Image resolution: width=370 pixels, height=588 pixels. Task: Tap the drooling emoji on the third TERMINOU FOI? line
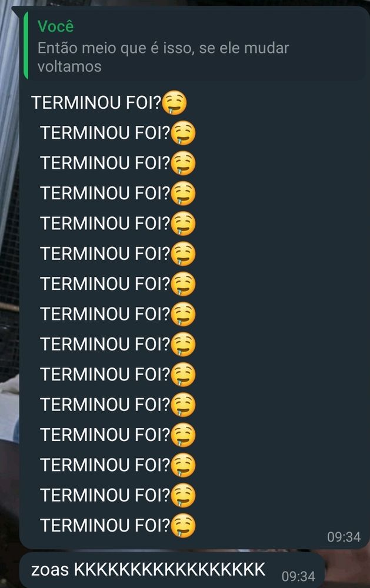[183, 163]
